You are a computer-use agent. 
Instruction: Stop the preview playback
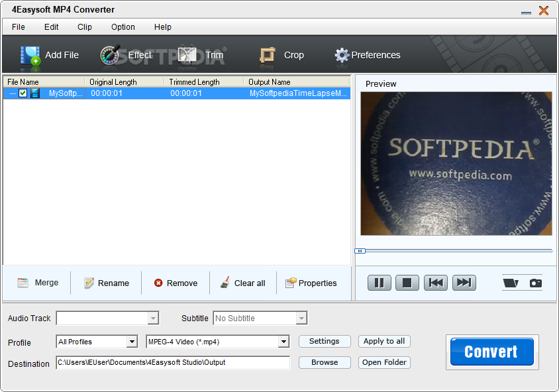tap(407, 283)
